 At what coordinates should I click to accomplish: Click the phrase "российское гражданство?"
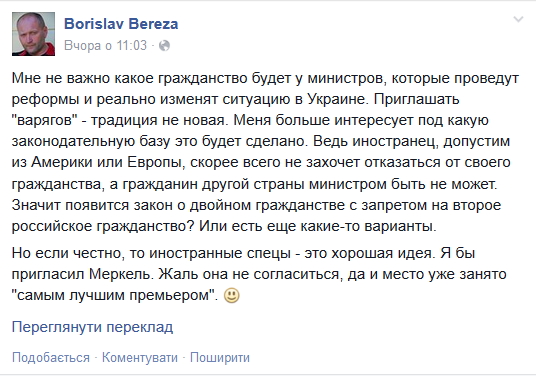pos(103,226)
